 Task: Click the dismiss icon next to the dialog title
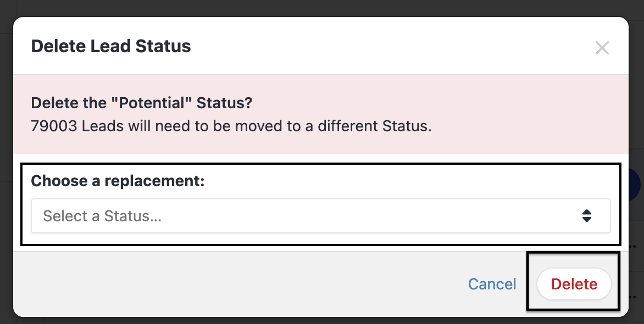(x=602, y=48)
